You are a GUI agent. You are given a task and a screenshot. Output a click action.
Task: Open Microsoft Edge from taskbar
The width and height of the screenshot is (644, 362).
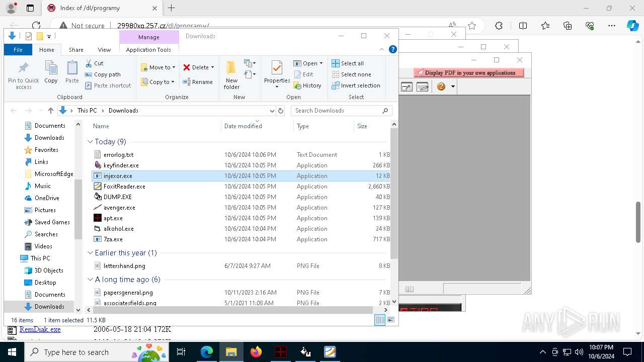click(x=207, y=352)
